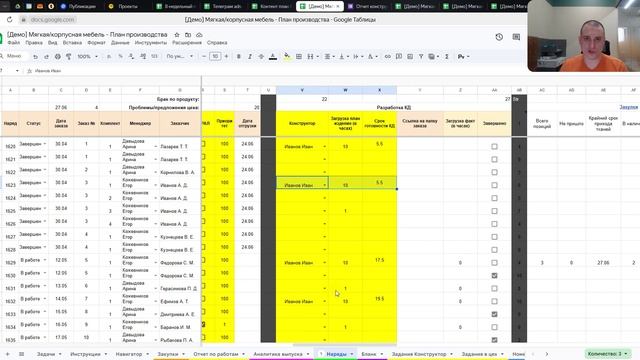Screen dimensions: 640x360
Task: Open status dropdown in row 1620
Action: coord(45,144)
